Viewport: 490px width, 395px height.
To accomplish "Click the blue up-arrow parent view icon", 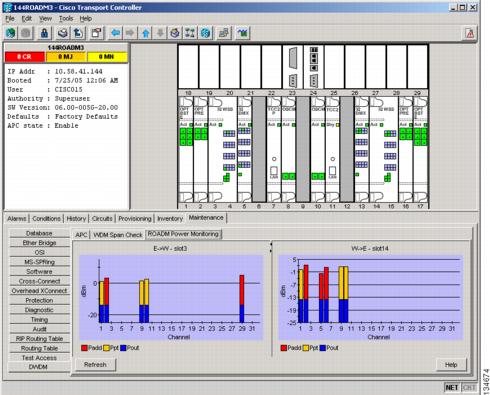I will coord(146,33).
